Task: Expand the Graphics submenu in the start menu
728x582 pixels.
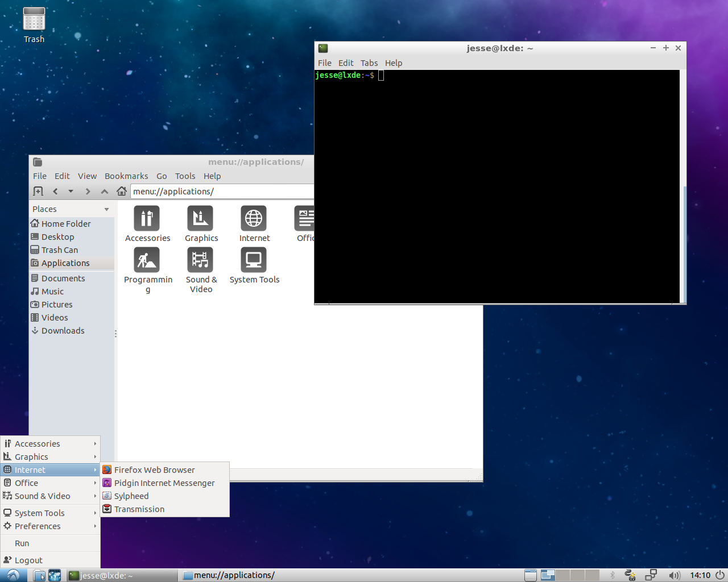Action: 51,457
